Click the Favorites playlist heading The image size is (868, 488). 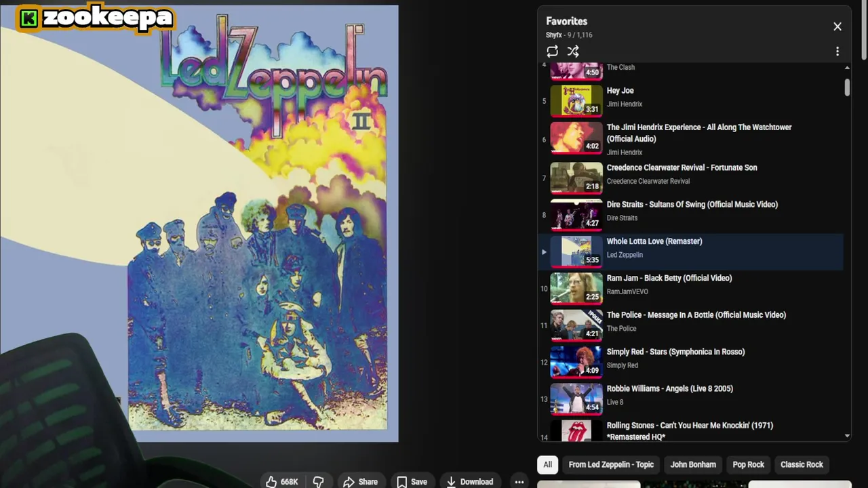click(566, 21)
